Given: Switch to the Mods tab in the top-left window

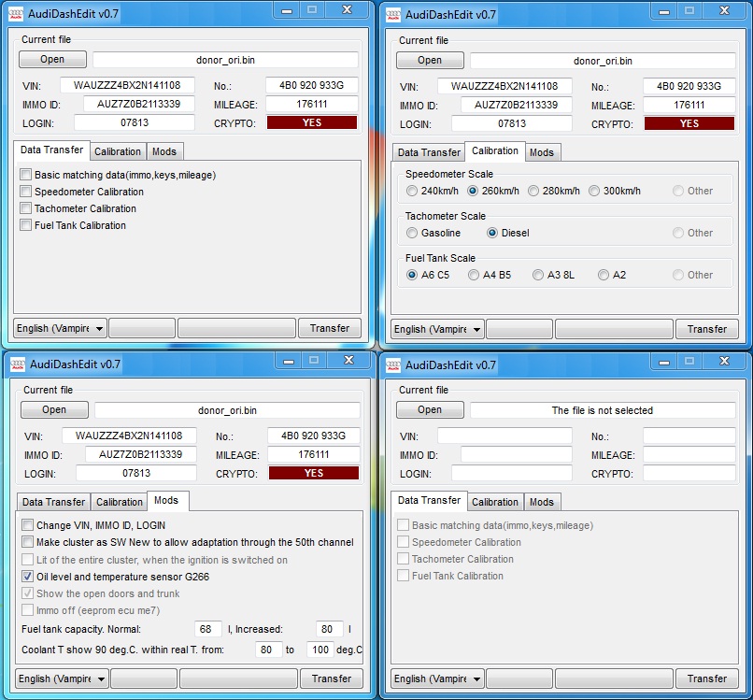Looking at the screenshot, I should (164, 151).
